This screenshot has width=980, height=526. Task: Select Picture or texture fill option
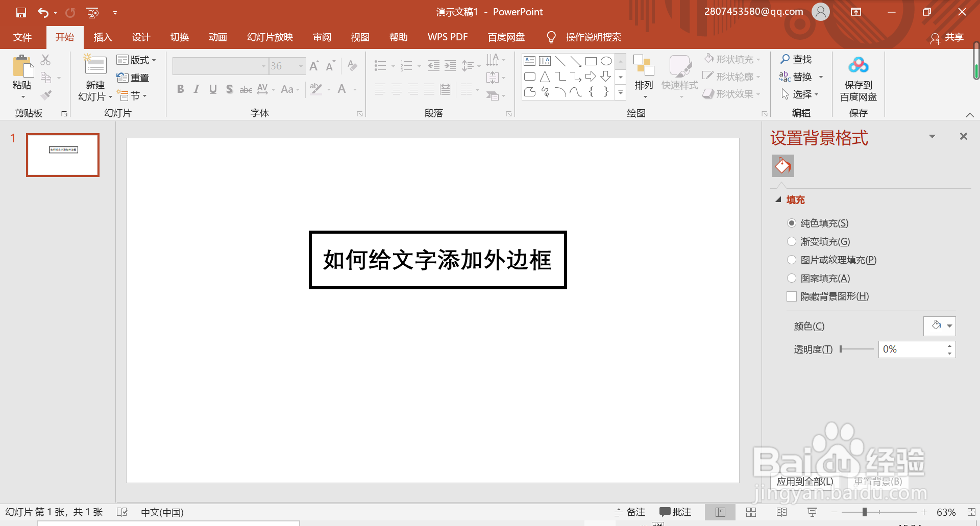792,260
